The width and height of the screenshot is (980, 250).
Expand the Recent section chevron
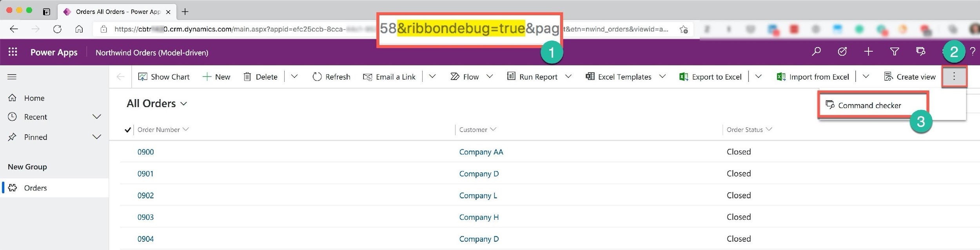pos(96,117)
